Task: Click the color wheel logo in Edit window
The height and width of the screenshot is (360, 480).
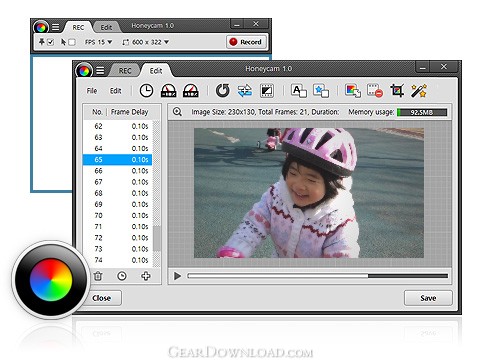Action: tap(84, 71)
